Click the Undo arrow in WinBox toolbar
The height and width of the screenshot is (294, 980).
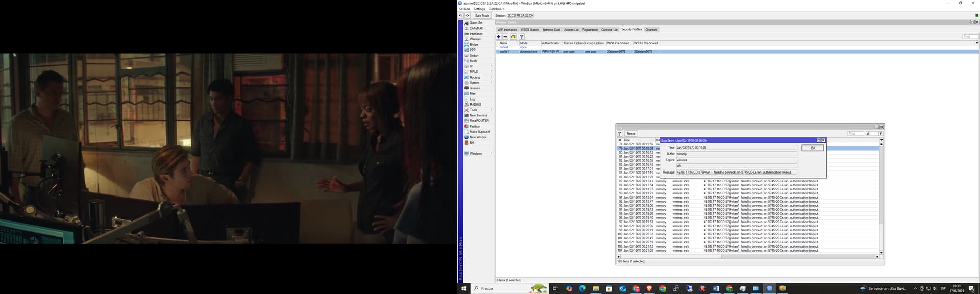460,16
